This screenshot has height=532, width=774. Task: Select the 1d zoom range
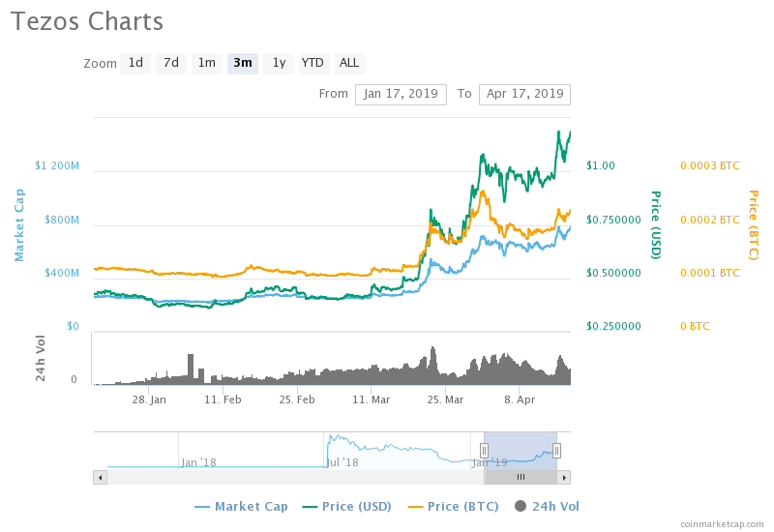[x=135, y=63]
